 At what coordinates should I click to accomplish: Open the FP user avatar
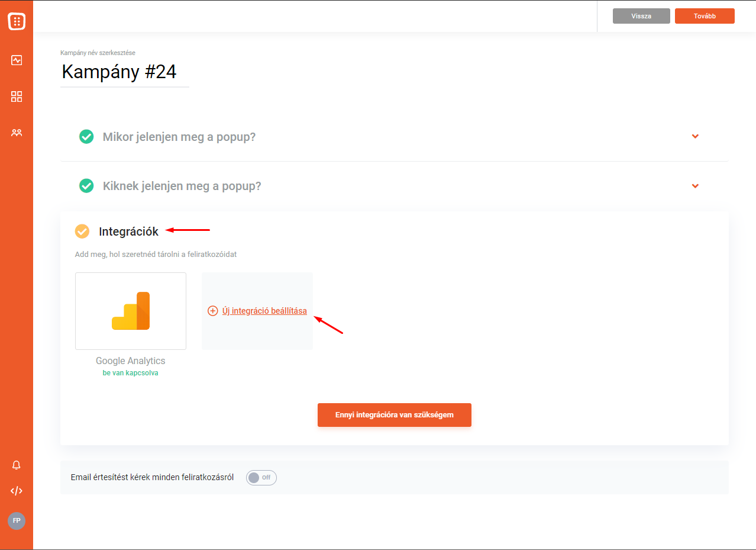coord(17,521)
